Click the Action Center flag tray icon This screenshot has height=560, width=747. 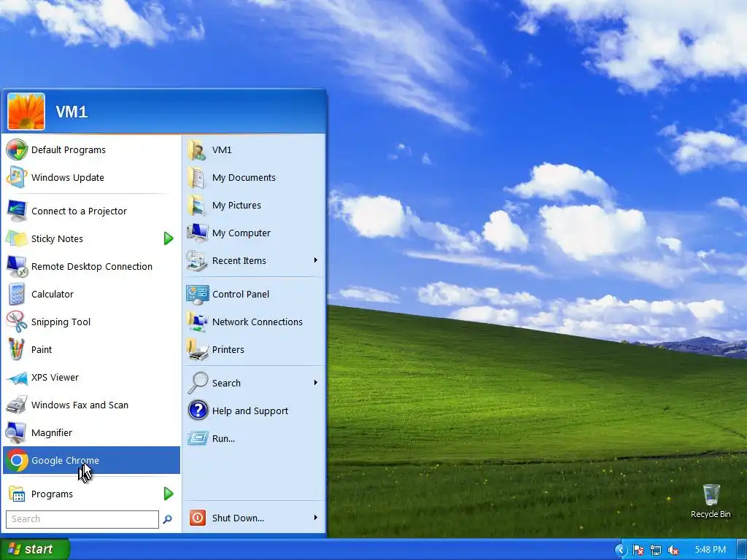click(x=638, y=551)
